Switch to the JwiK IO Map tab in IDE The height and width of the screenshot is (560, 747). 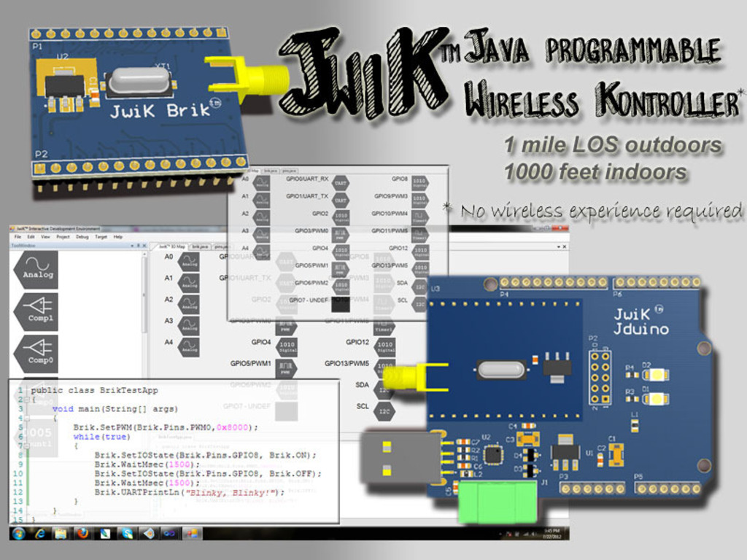172,246
